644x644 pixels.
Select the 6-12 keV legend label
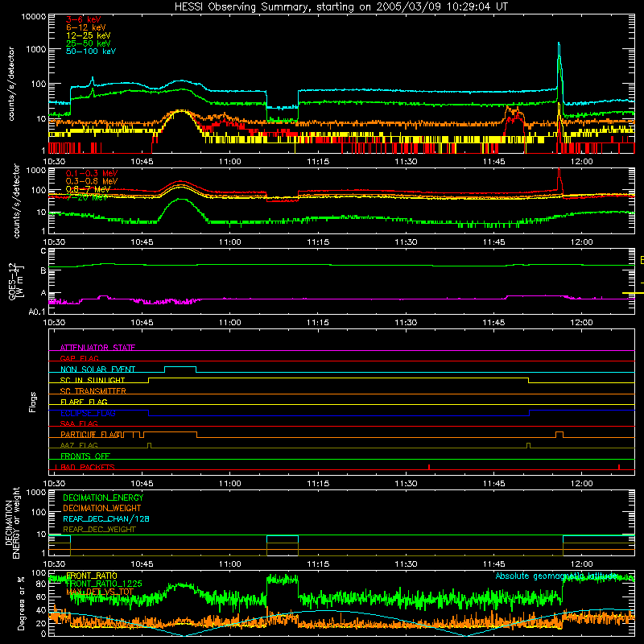(x=86, y=27)
